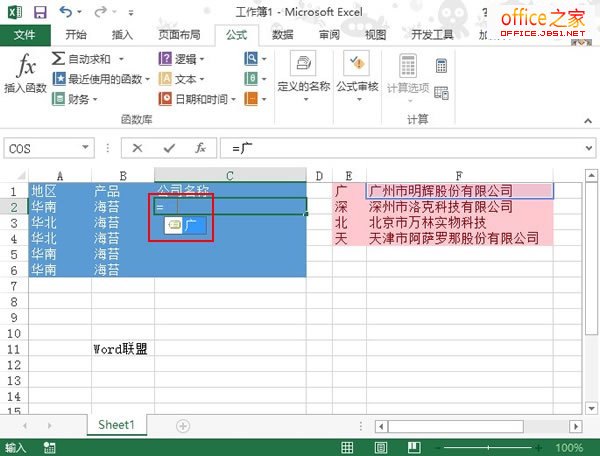
Task: Switch to the Review (审阅) tab
Action: (x=329, y=35)
